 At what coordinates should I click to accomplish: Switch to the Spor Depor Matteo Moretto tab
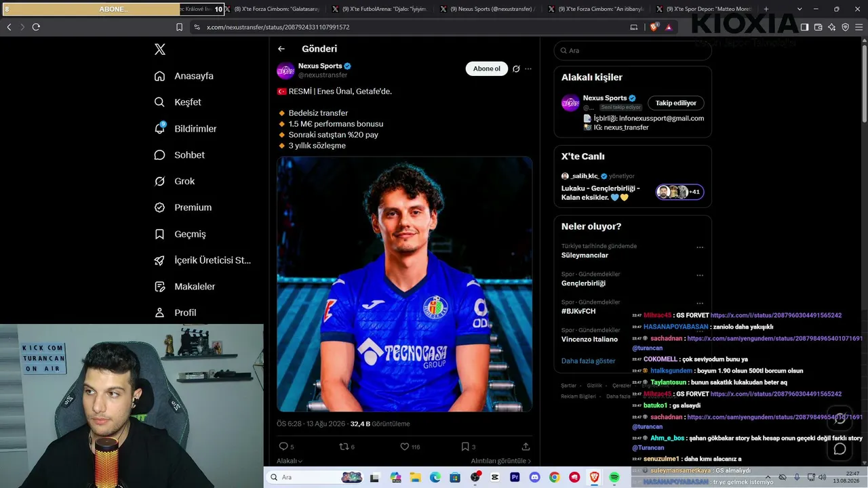pos(705,9)
